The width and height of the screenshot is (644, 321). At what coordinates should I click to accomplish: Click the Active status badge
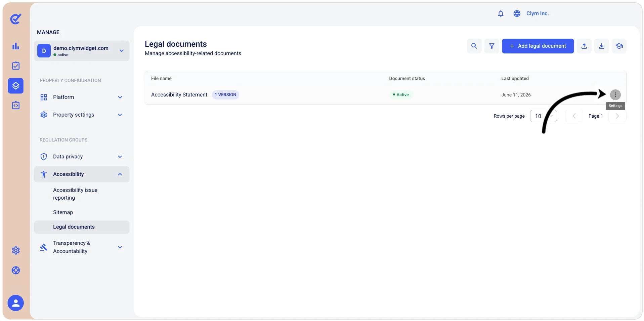point(401,95)
